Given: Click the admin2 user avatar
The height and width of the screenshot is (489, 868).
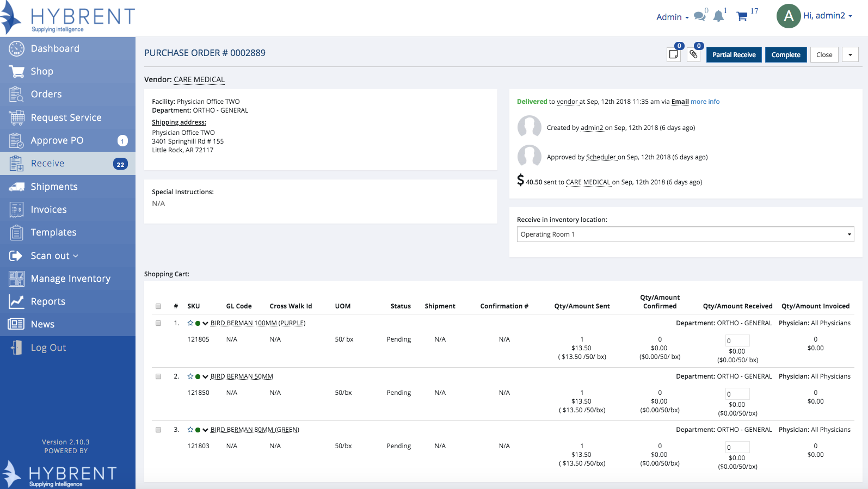Looking at the screenshot, I should click(789, 16).
